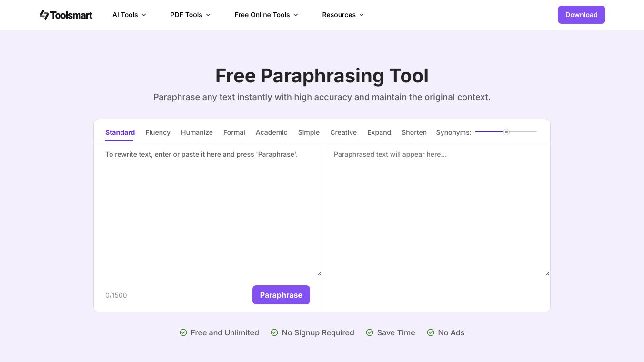Select the Humanize tab

click(x=197, y=132)
